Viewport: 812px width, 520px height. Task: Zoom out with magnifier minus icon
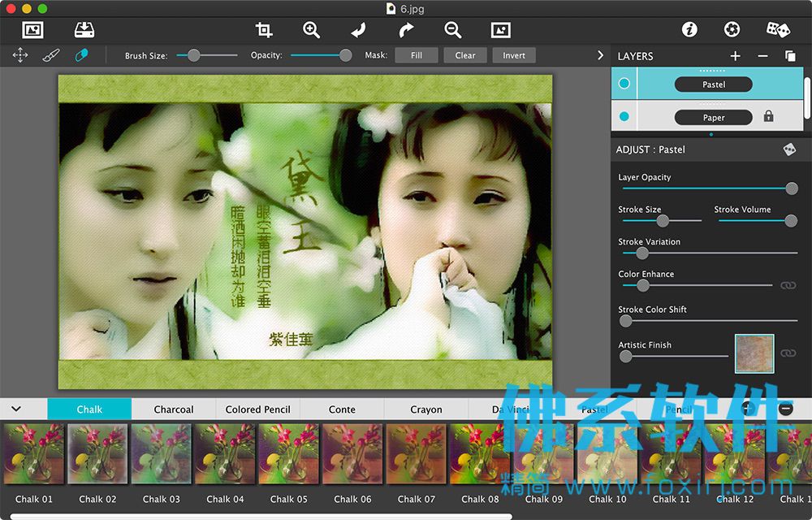click(453, 29)
